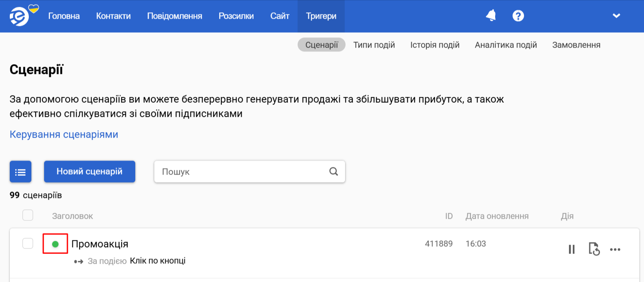Image resolution: width=644 pixels, height=282 pixels.
Task: Open the notifications bell
Action: (491, 16)
